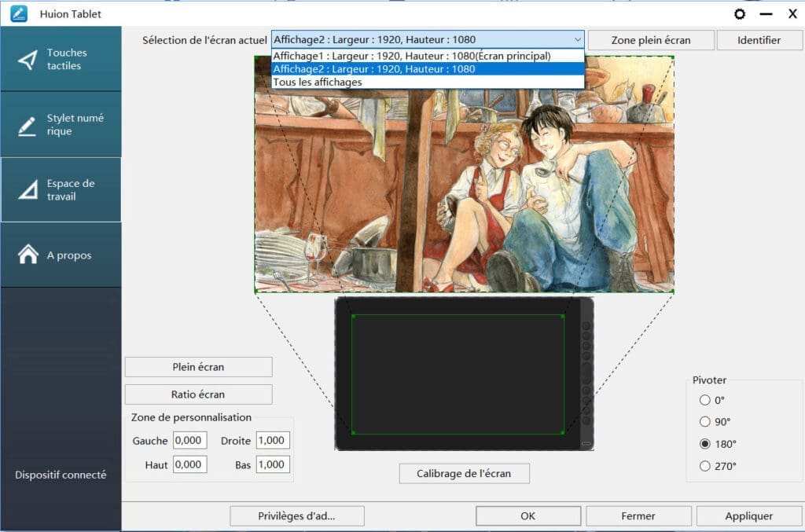Close the Huion Tablet window
This screenshot has height=532, width=805.
point(792,14)
